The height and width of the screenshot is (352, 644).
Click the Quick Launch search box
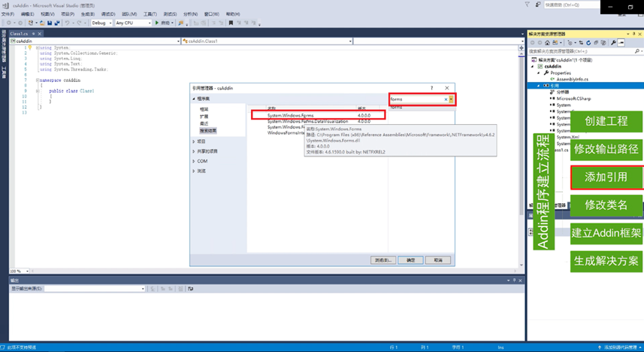pyautogui.click(x=572, y=5)
